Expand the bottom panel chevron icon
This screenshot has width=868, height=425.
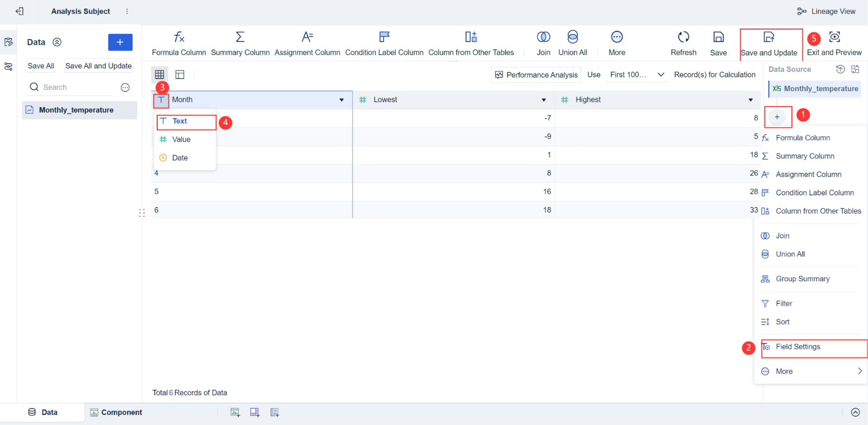(x=855, y=412)
